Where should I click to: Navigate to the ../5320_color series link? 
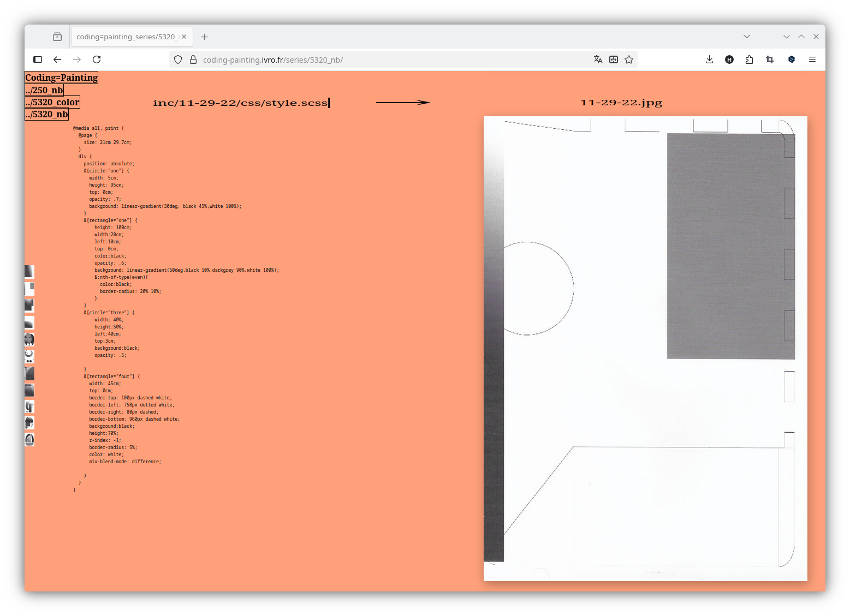(52, 102)
